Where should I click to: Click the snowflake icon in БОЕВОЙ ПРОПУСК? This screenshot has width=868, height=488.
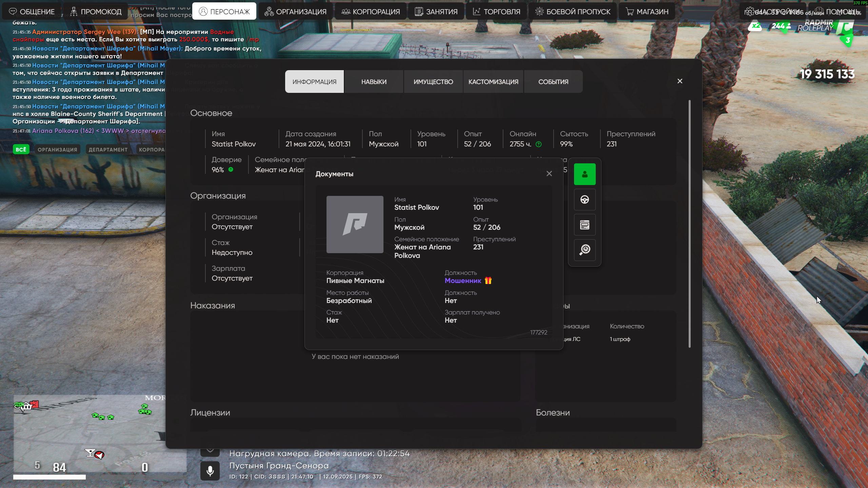539,12
